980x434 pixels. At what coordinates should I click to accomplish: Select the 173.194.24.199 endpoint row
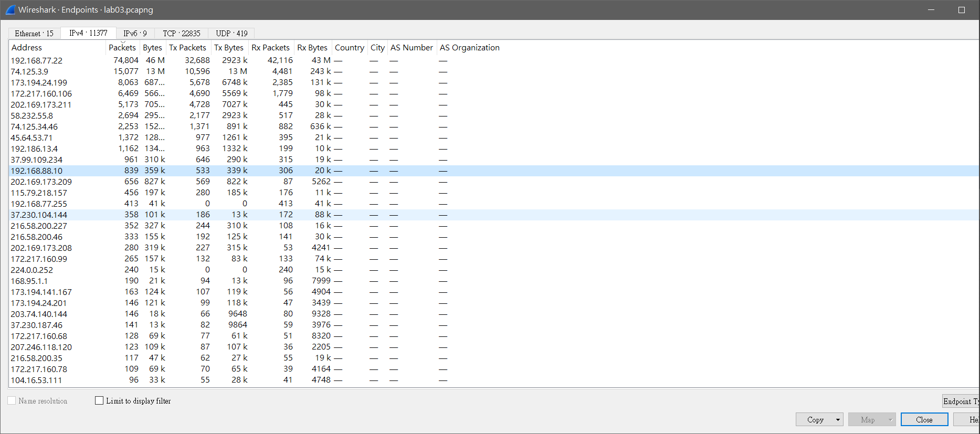click(493, 82)
